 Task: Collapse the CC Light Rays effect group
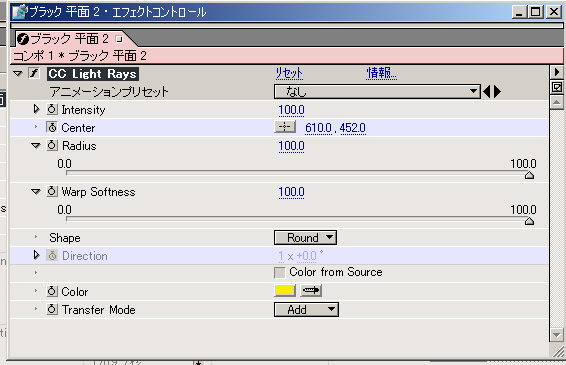click(x=17, y=74)
